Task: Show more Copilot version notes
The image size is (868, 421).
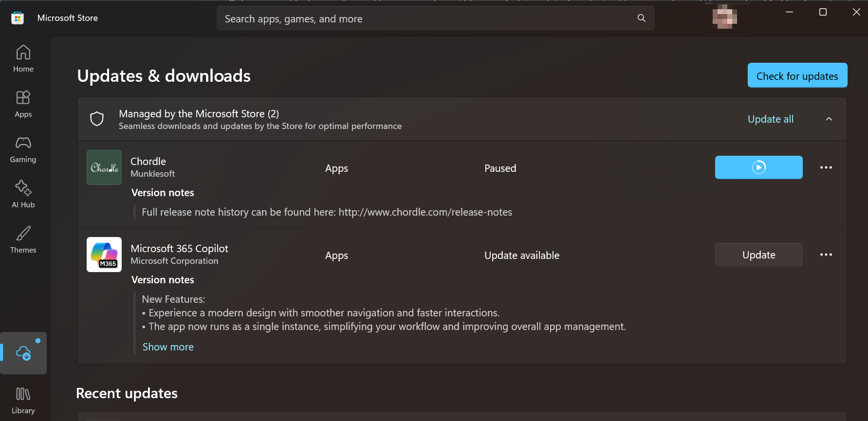Action: (168, 347)
